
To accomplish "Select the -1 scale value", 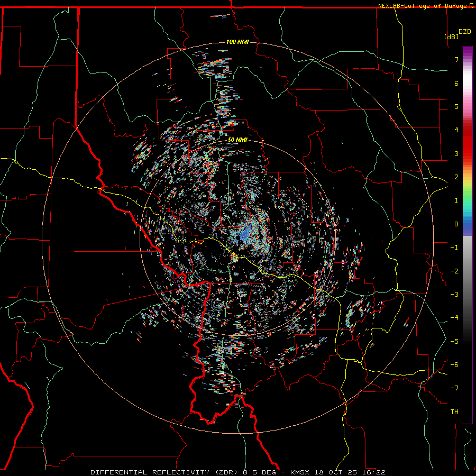I will 454,248.
